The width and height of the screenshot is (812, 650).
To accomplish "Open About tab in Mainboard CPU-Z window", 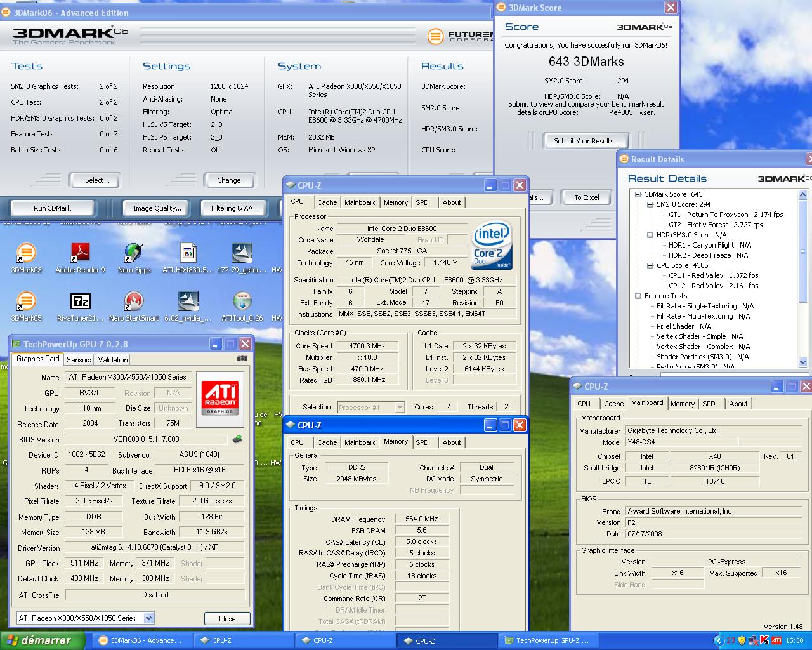I will click(738, 404).
